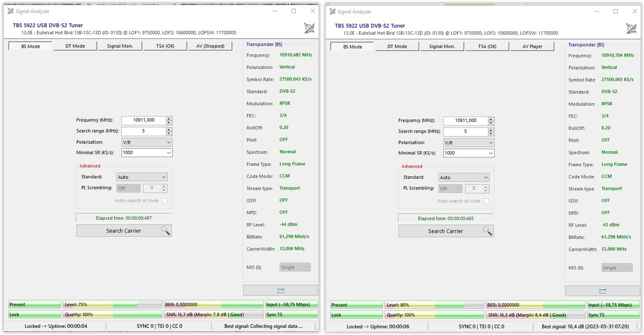Click the satellite dish logo in left window
644x335 pixels.
pyautogui.click(x=309, y=28)
